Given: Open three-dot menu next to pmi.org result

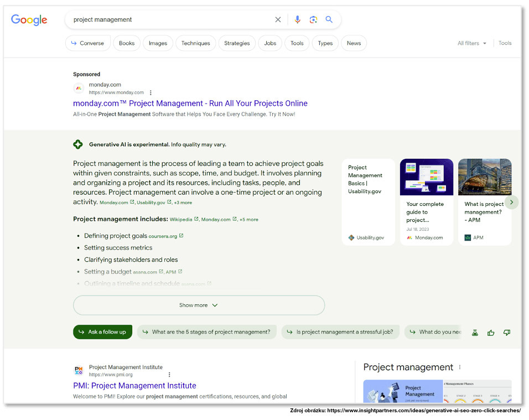Looking at the screenshot, I should (169, 375).
